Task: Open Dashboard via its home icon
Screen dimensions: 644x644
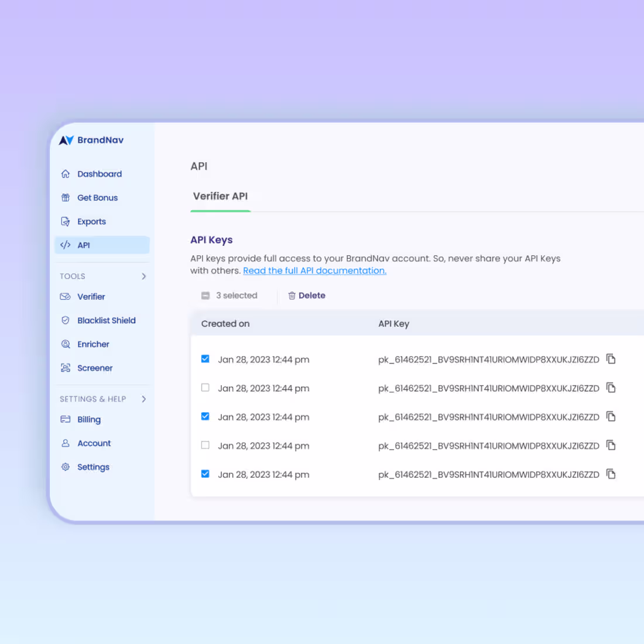Action: click(x=66, y=174)
